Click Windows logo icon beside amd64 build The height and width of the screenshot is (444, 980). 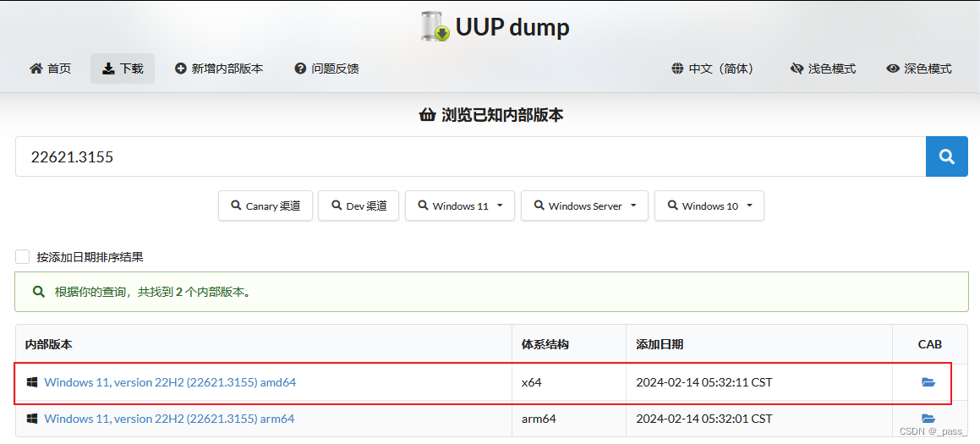click(32, 381)
